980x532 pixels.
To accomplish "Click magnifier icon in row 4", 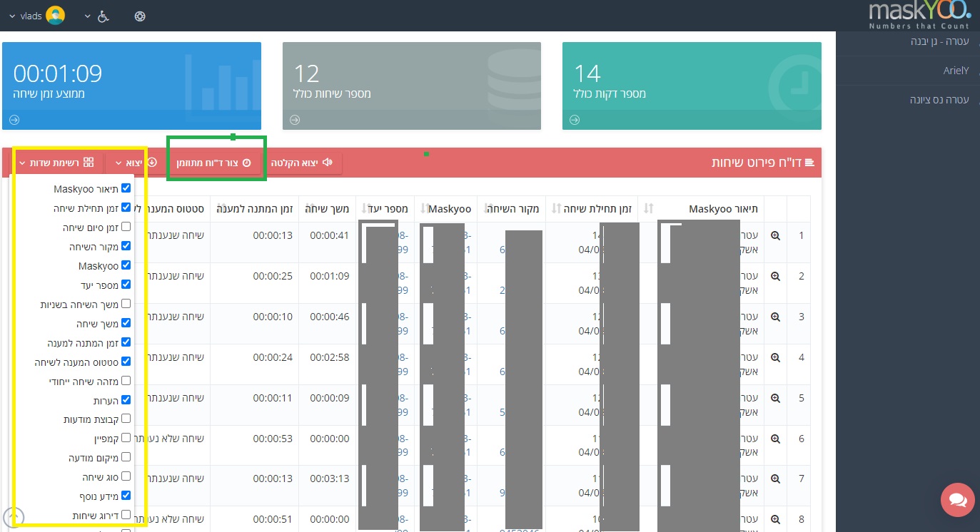I will pos(775,357).
